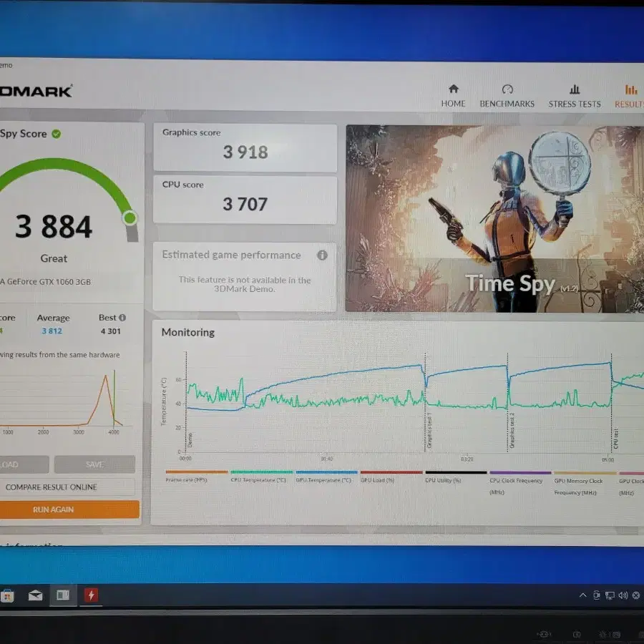Click the Best score value 4 301
Screen dimensions: 644x644
111,331
